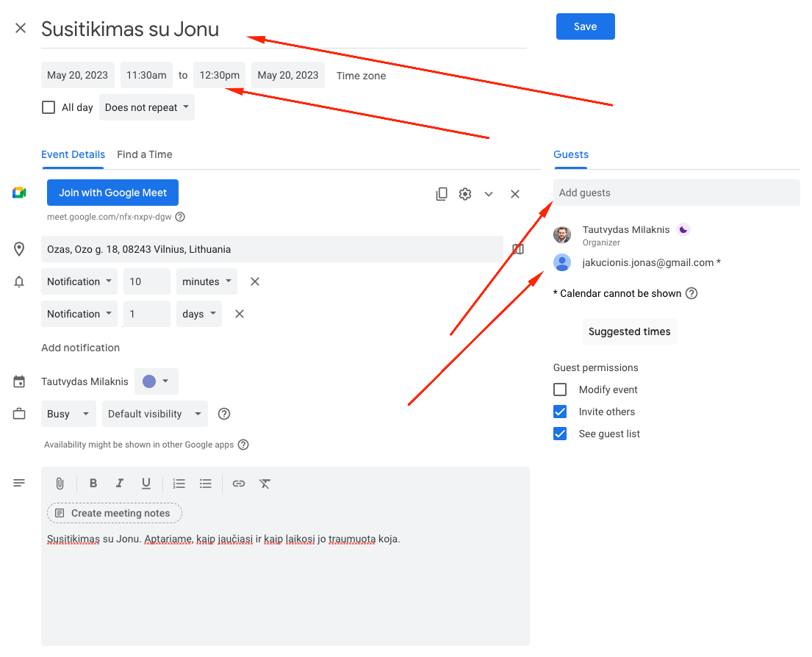Click the Google Meet logo icon
This screenshot has height=657, width=812.
[19, 193]
